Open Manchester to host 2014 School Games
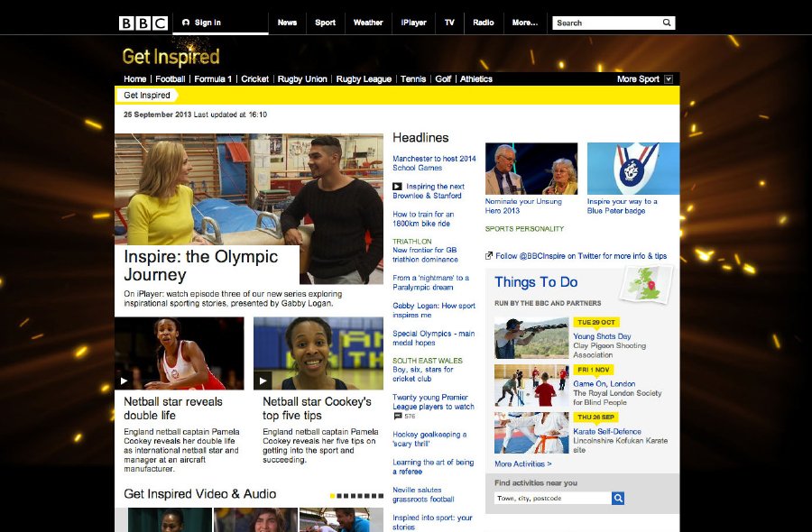812x532 pixels. click(434, 163)
